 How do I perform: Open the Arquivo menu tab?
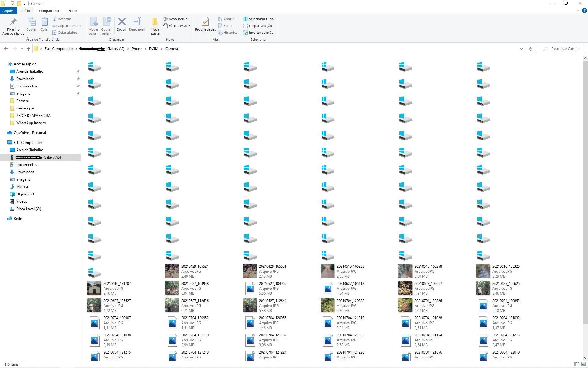tap(9, 11)
